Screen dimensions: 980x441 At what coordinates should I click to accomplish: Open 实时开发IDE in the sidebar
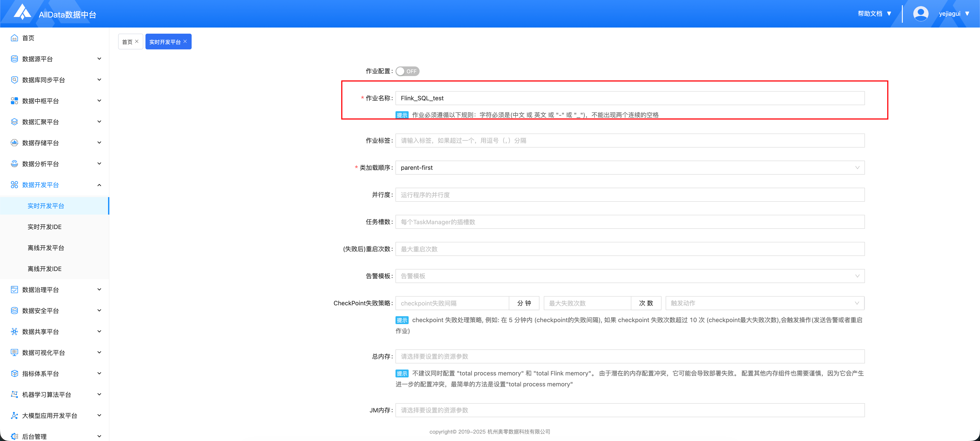44,227
